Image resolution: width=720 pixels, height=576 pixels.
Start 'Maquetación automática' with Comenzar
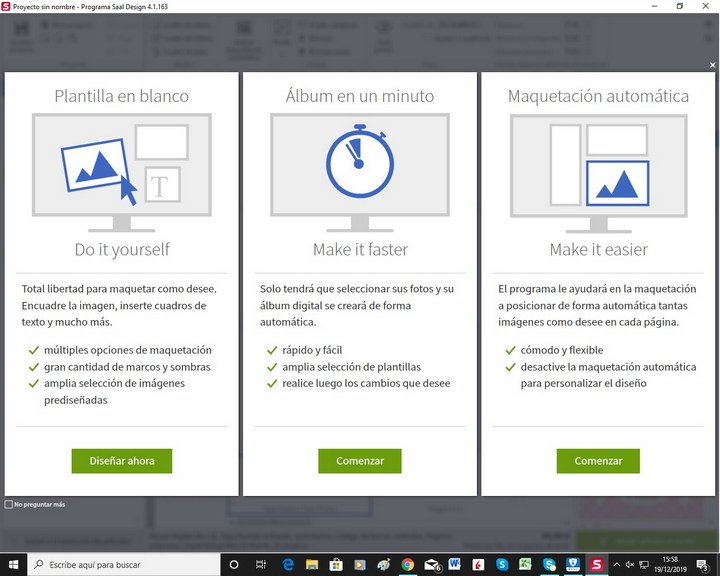point(598,461)
